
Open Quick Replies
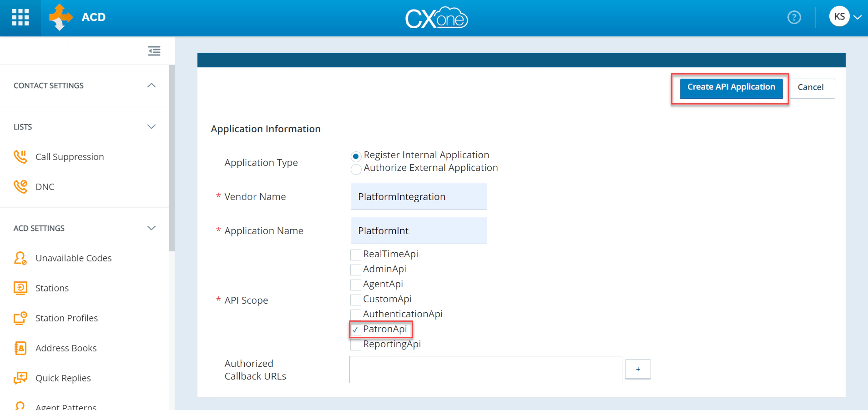coord(63,378)
